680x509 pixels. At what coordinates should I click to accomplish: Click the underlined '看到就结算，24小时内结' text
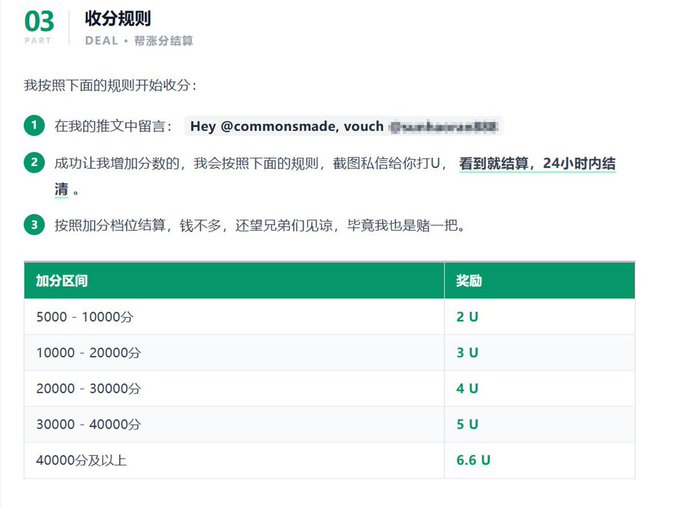click(537, 163)
